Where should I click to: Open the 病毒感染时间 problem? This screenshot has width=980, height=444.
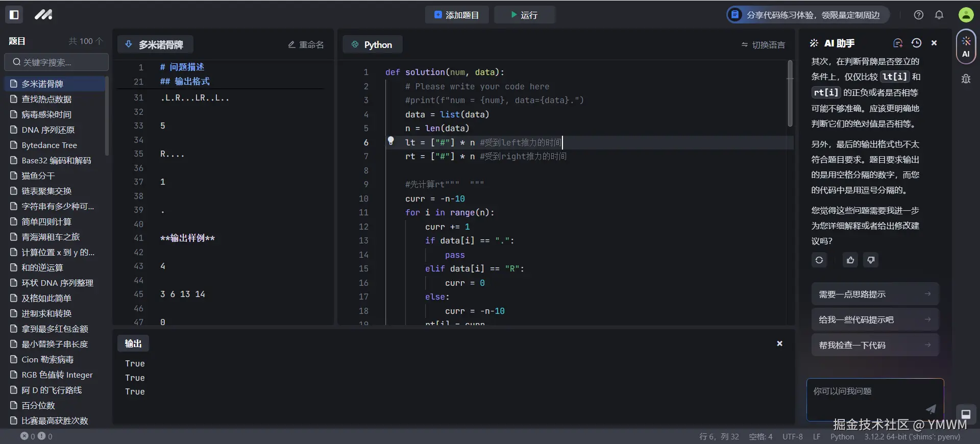[x=54, y=114]
